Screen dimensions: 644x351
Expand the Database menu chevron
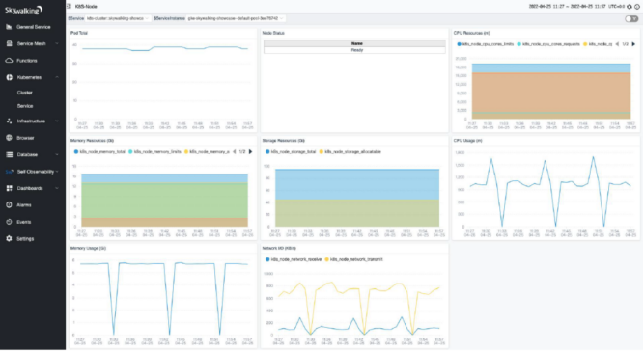(x=57, y=155)
